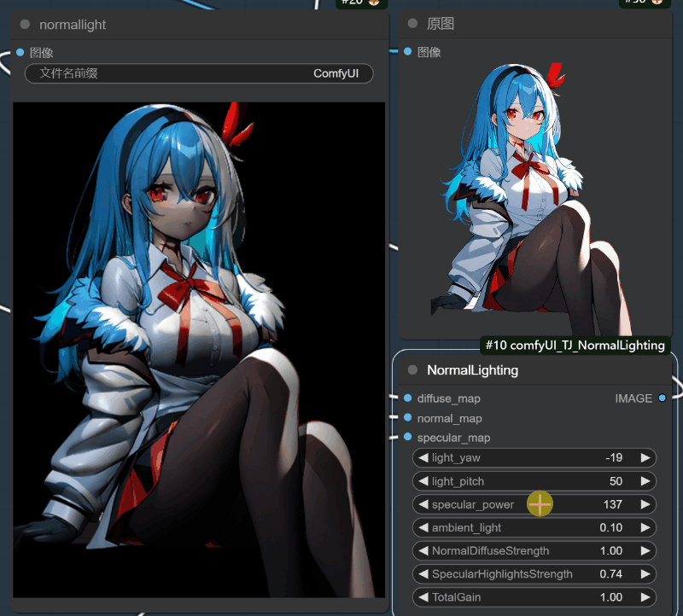Collapse the 原图 node via its dot
683x616 pixels.
click(412, 24)
